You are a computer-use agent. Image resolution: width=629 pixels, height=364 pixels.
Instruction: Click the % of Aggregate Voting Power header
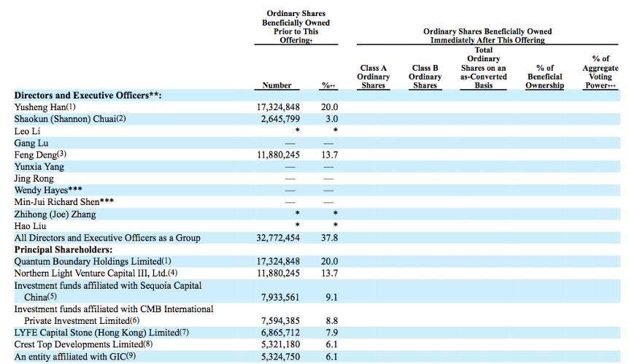(x=601, y=71)
